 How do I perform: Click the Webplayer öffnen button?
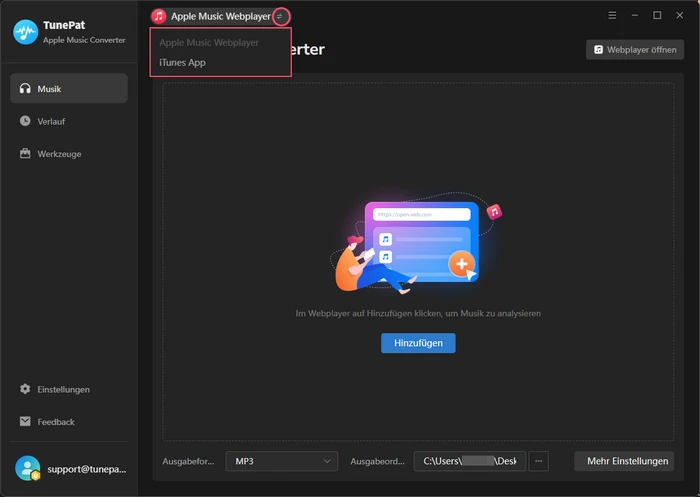tap(635, 50)
